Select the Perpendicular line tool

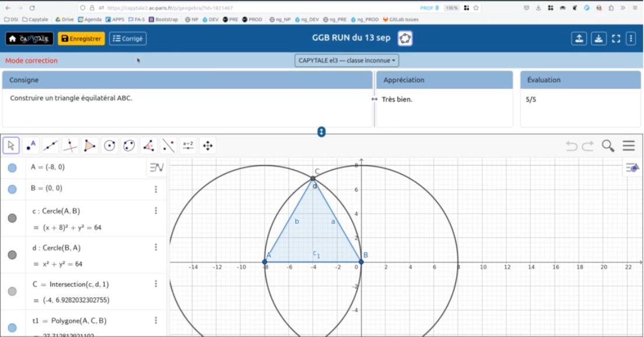(x=70, y=146)
